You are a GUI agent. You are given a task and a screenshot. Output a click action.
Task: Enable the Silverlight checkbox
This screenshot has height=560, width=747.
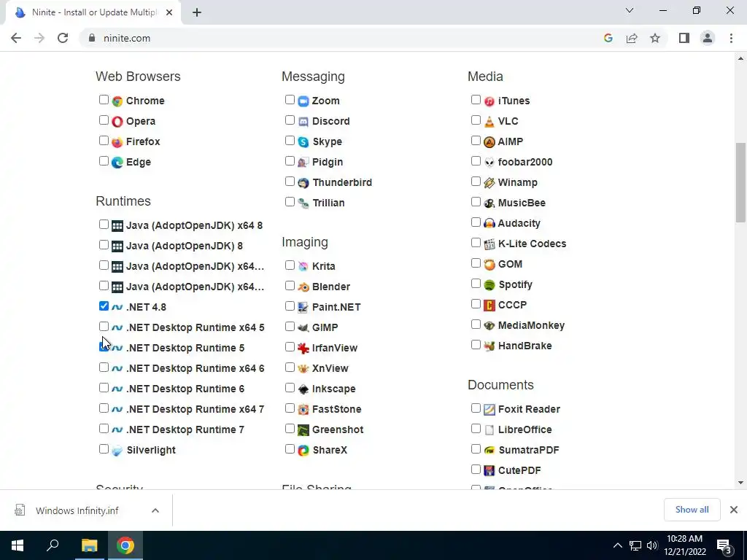pos(104,448)
